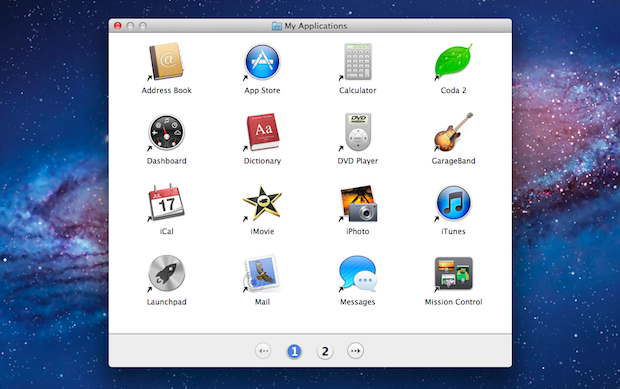Select the Dictionary red book icon

[x=262, y=132]
